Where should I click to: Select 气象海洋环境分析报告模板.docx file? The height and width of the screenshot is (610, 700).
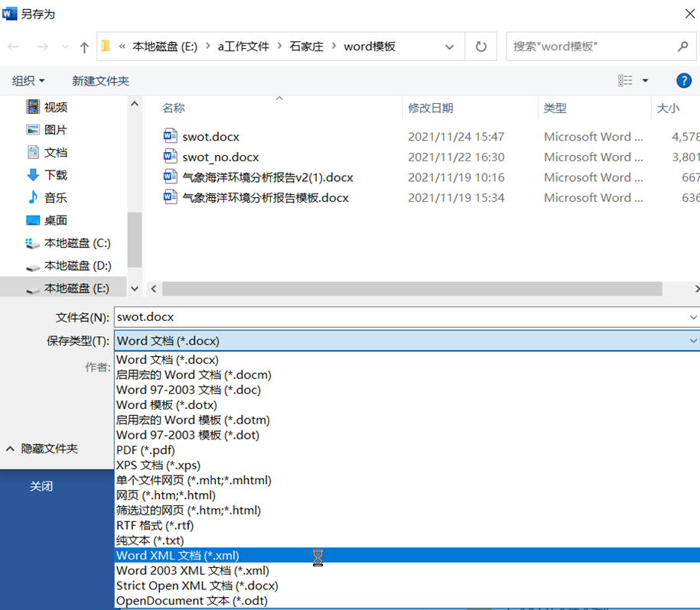tap(265, 197)
